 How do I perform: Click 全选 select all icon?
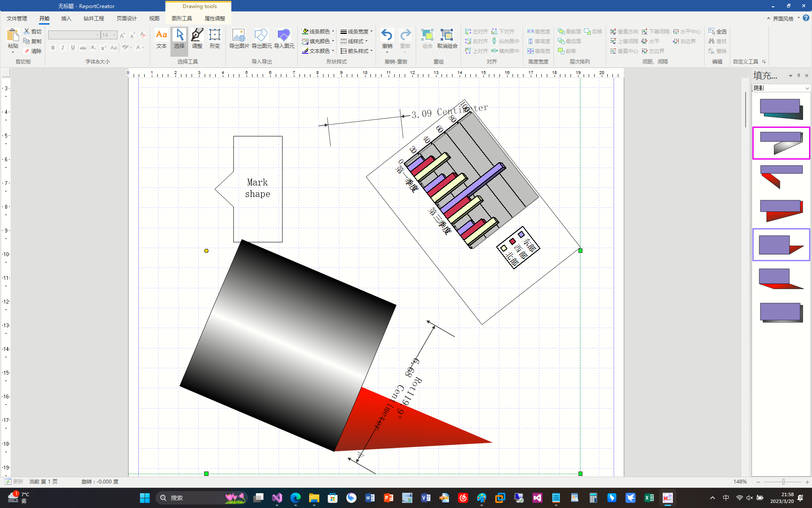717,31
